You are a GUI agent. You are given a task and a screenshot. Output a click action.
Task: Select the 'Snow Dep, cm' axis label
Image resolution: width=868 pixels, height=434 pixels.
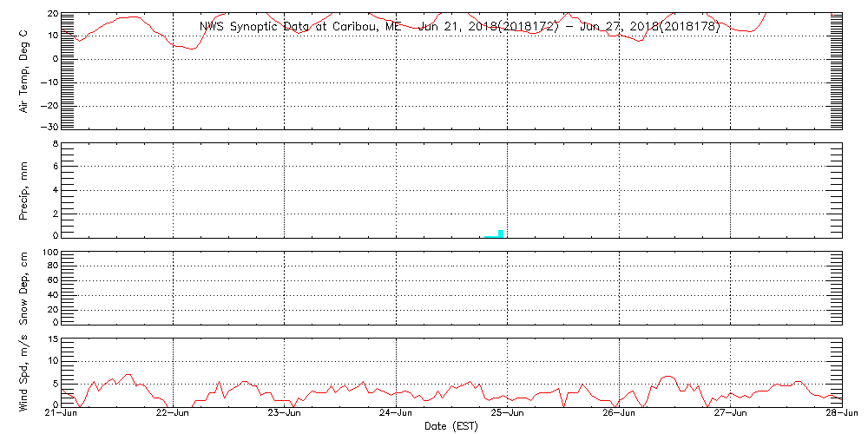(24, 288)
